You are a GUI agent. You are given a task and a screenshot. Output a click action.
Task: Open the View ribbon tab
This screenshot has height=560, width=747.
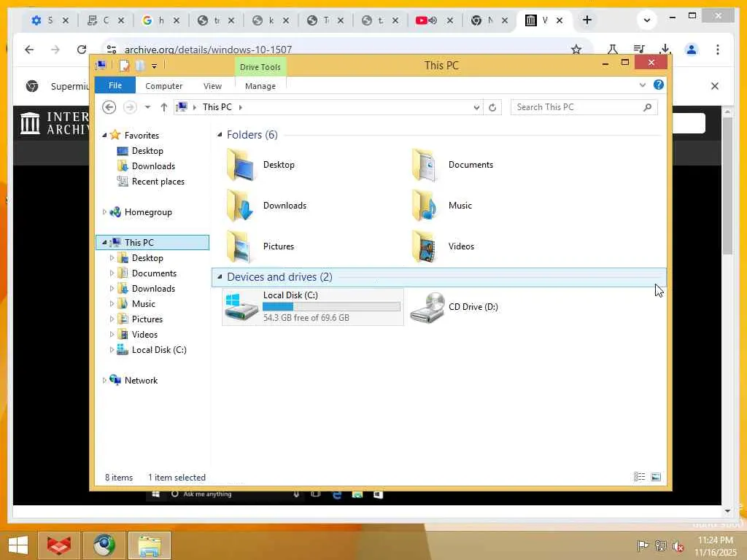coord(212,86)
